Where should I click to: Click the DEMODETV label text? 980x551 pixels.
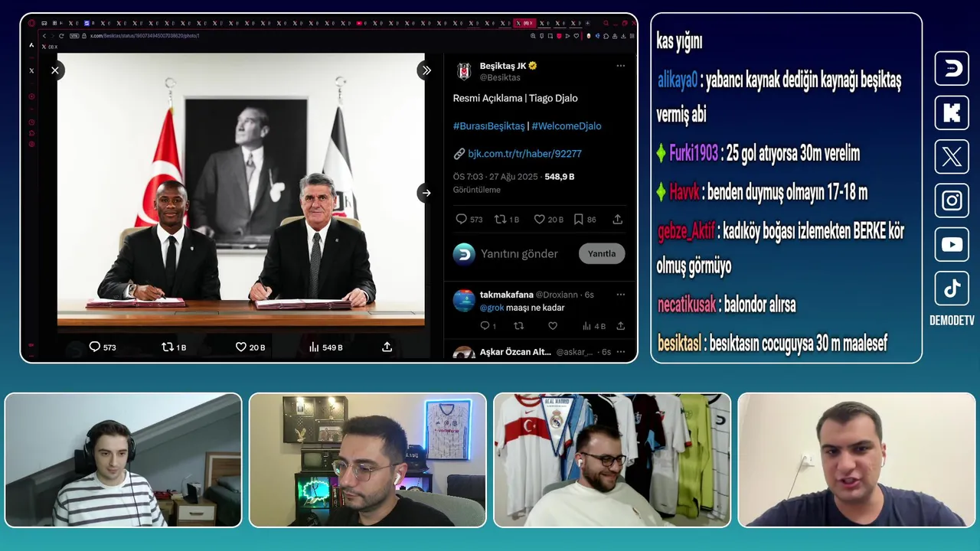point(952,321)
